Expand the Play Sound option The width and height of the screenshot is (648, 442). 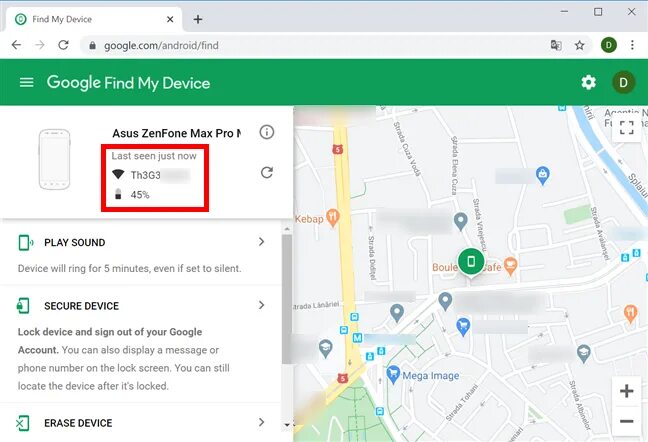(261, 242)
